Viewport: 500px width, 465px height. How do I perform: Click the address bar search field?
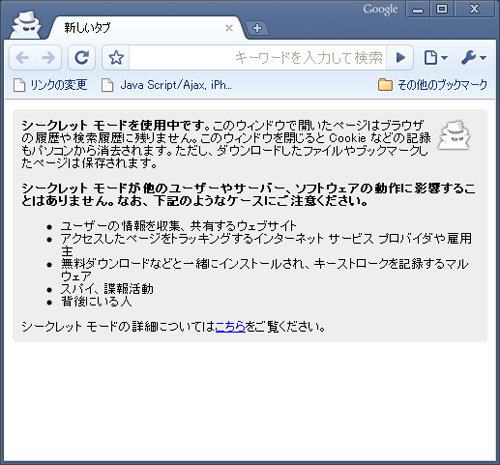pos(258,58)
